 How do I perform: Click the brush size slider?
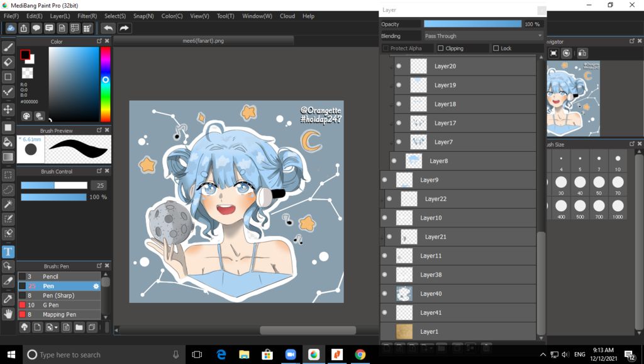[x=54, y=185]
